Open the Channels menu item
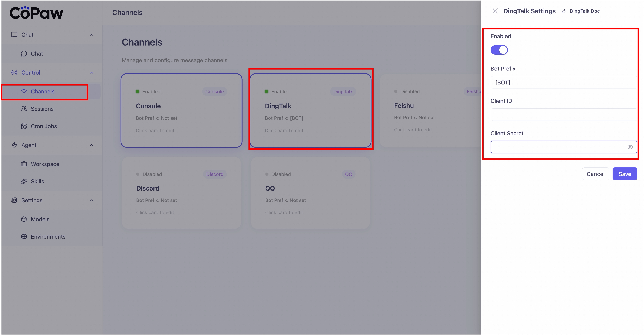 42,92
